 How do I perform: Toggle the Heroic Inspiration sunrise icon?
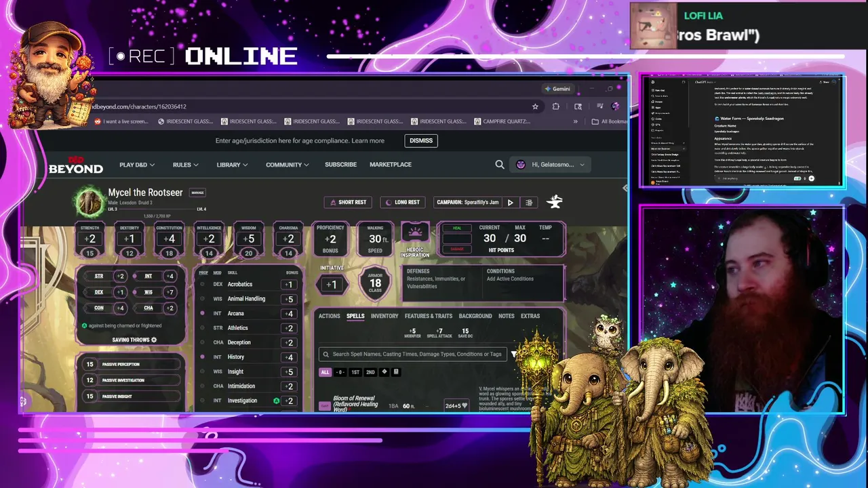[x=415, y=232]
